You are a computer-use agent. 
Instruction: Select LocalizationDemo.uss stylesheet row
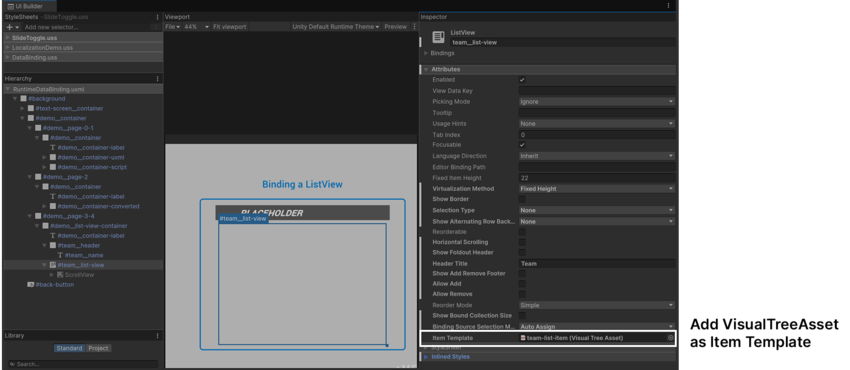click(83, 48)
